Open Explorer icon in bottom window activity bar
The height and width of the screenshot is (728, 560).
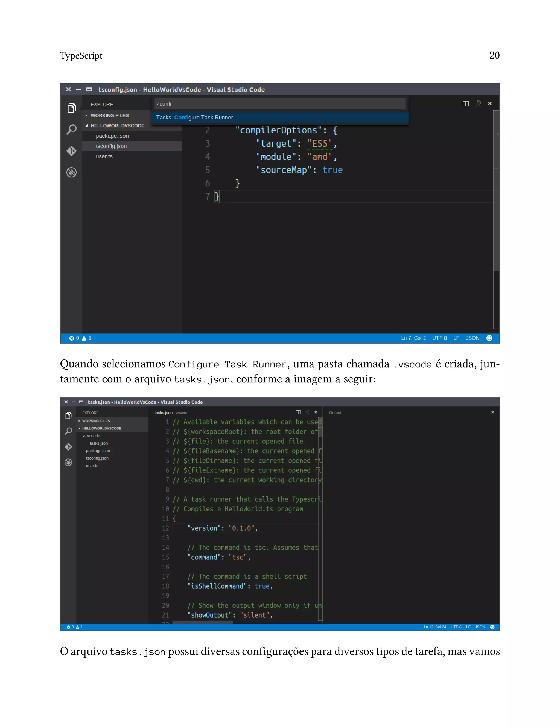click(x=68, y=415)
